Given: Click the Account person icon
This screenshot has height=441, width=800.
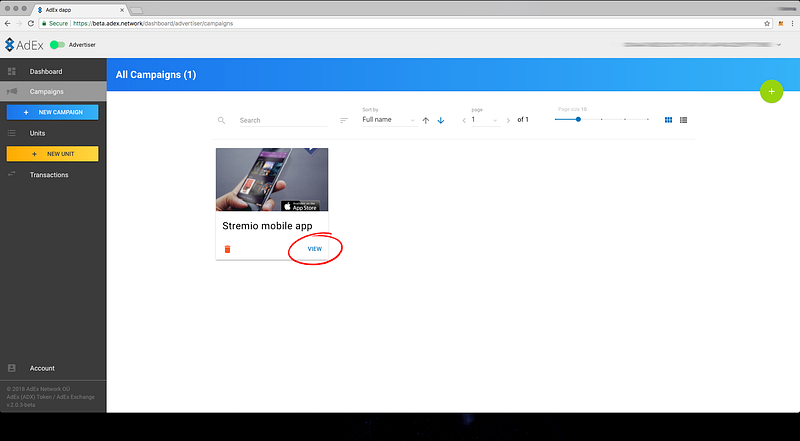Looking at the screenshot, I should click(12, 368).
